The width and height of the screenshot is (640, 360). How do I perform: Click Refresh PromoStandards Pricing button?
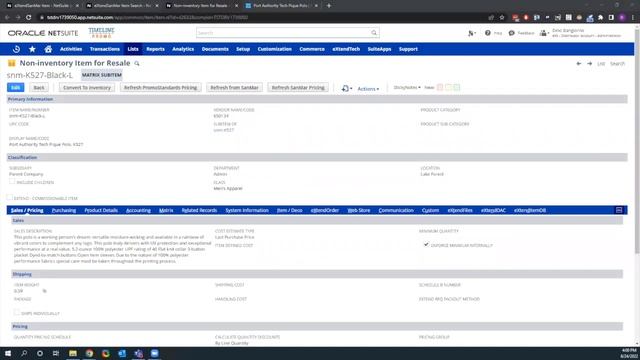coord(160,87)
